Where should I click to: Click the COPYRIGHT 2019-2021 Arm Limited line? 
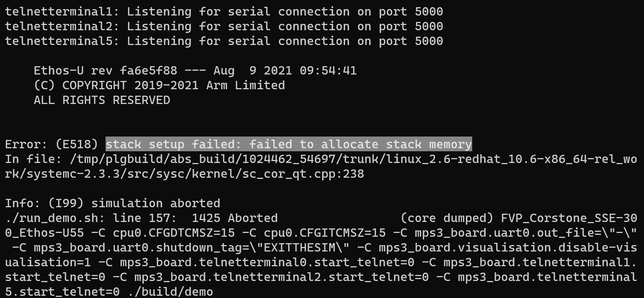point(159,85)
